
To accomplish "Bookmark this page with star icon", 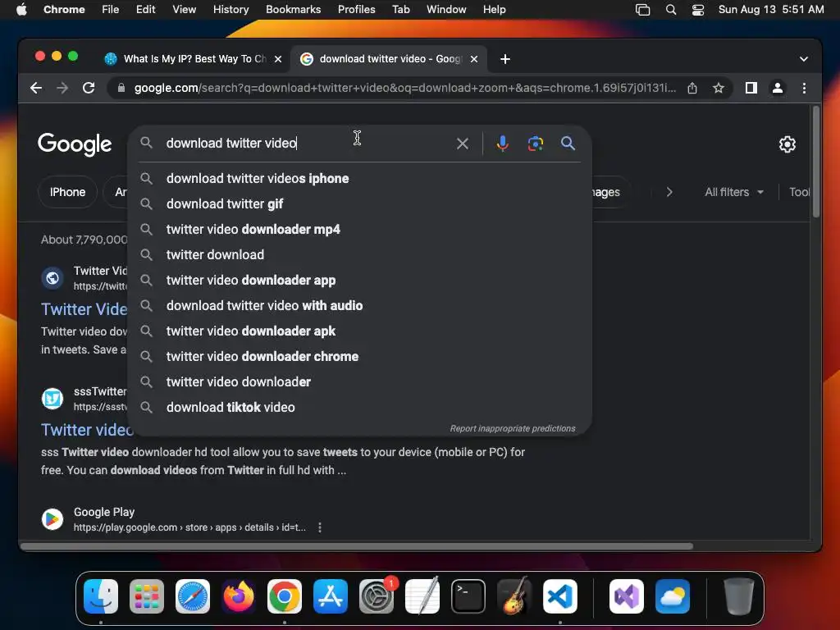I will 719,88.
